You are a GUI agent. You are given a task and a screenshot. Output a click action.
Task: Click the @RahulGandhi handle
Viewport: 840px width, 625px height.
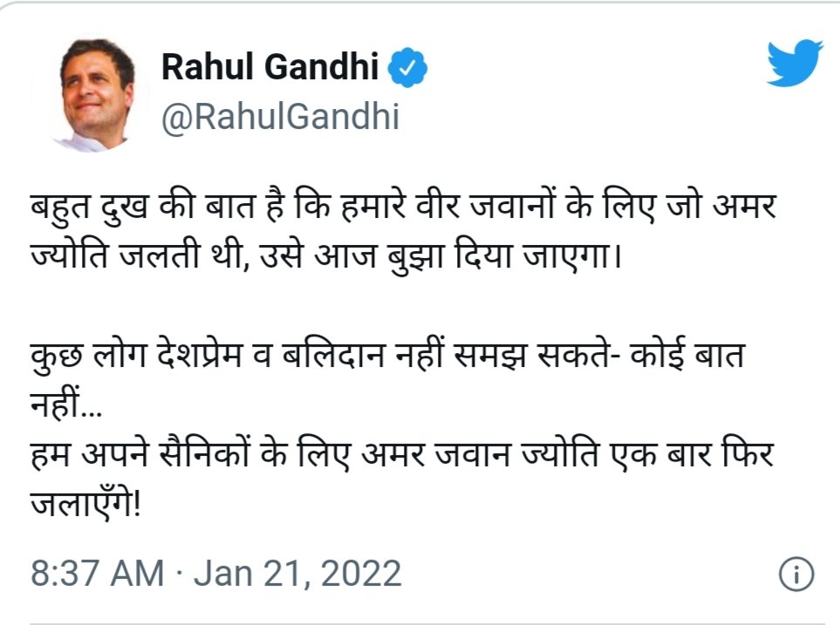click(x=280, y=116)
